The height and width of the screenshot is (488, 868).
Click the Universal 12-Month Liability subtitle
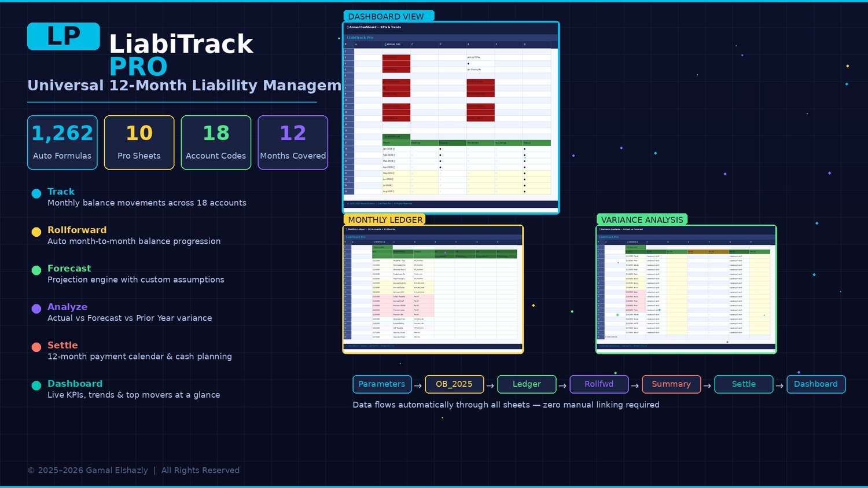pos(185,86)
